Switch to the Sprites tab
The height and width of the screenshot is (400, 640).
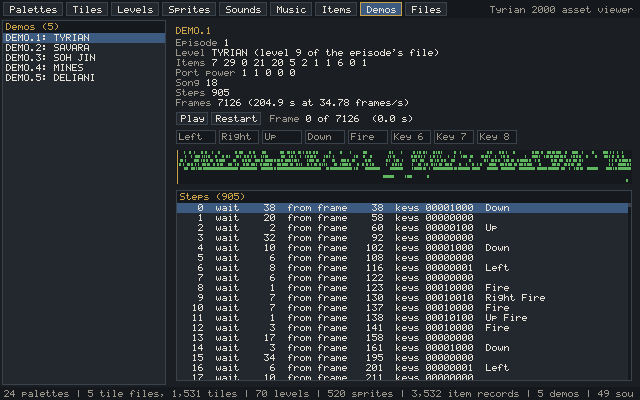pos(189,9)
